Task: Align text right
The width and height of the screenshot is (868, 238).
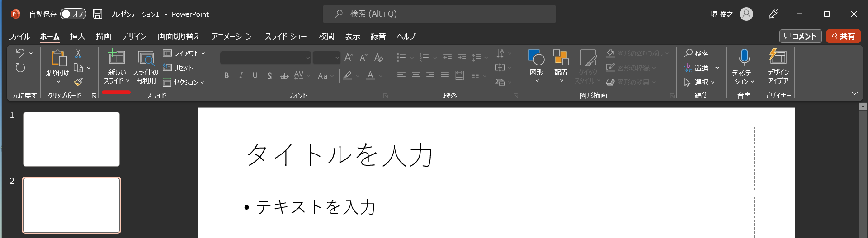Action: 430,76
